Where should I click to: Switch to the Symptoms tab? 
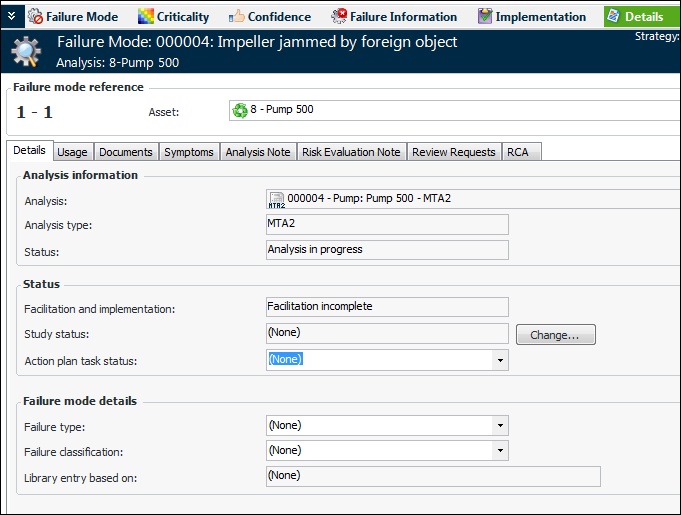click(x=189, y=152)
